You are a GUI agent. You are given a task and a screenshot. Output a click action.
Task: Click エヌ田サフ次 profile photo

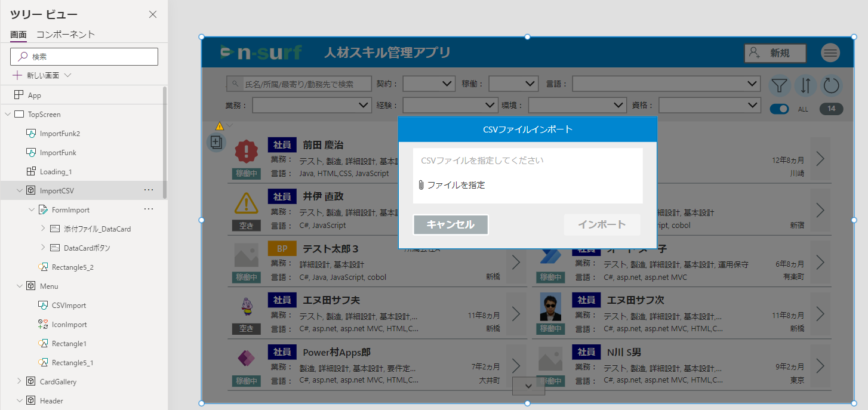coord(550,307)
